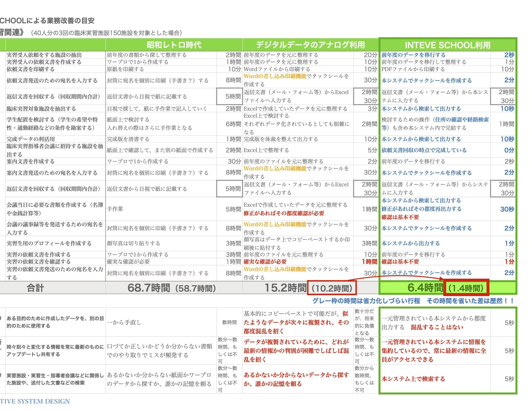Click the blue 30秒 time value

point(507,209)
